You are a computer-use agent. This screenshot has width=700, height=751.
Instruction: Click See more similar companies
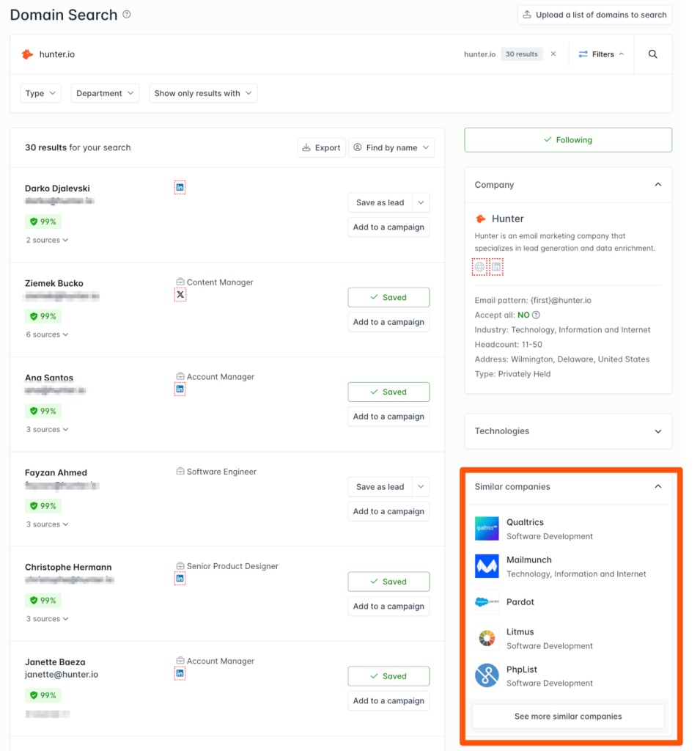(x=567, y=717)
